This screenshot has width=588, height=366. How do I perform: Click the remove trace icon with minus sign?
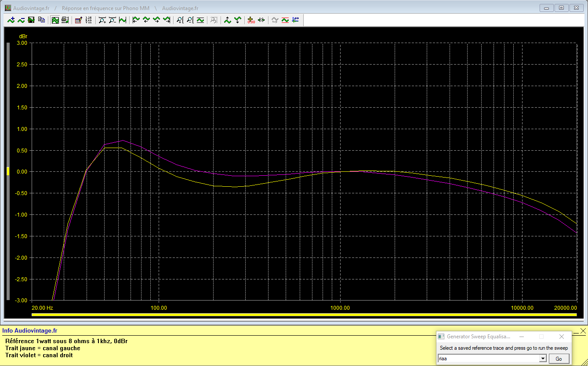21,20
